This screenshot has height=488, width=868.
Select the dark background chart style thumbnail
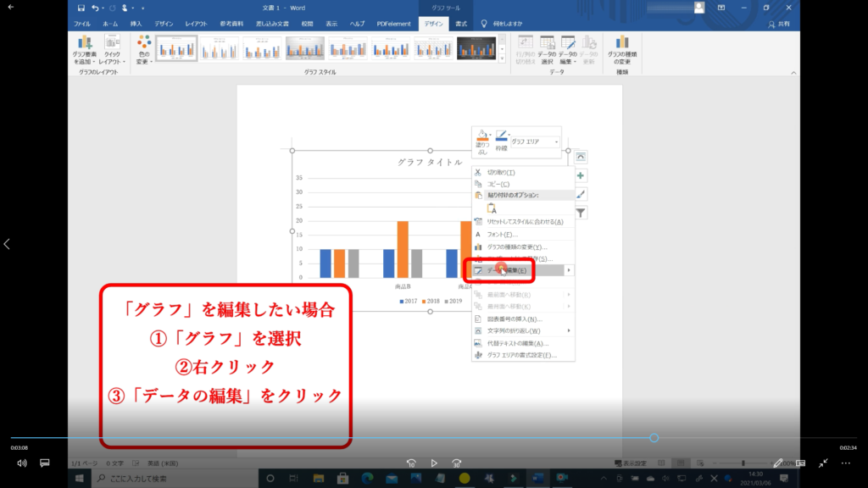point(475,48)
